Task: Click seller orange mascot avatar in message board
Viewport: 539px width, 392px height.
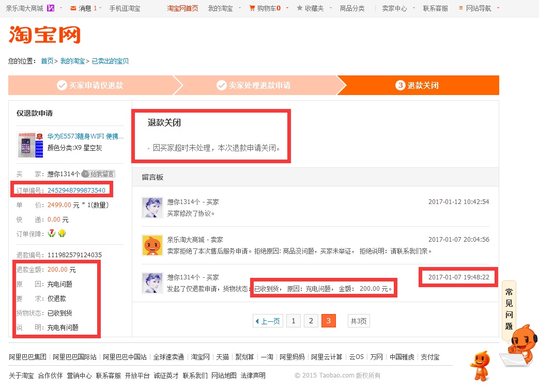Action: click(x=152, y=245)
